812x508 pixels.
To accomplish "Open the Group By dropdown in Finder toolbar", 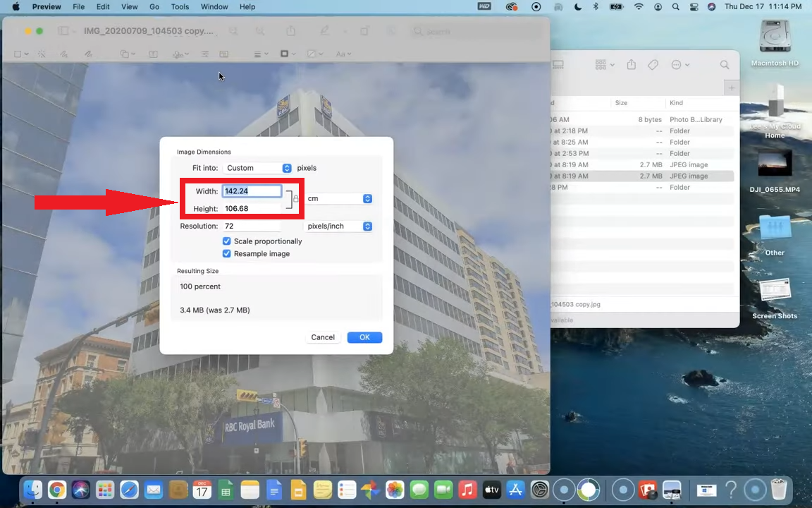I will [x=604, y=65].
